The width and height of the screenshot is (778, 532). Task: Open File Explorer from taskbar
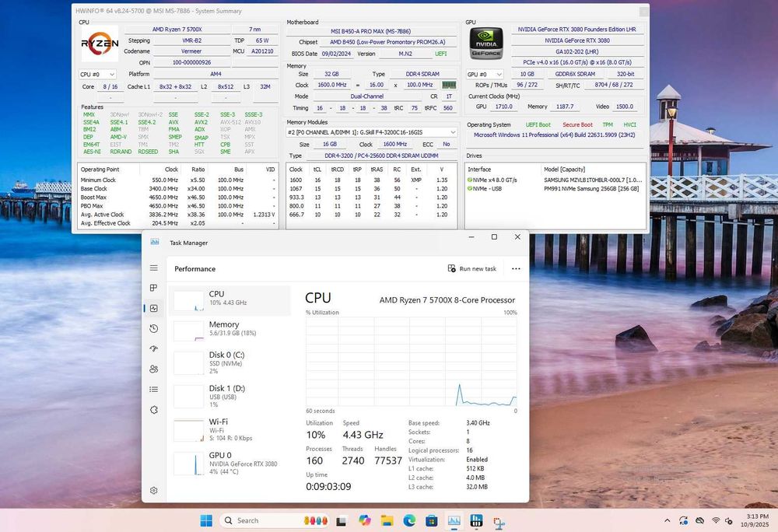point(387,520)
